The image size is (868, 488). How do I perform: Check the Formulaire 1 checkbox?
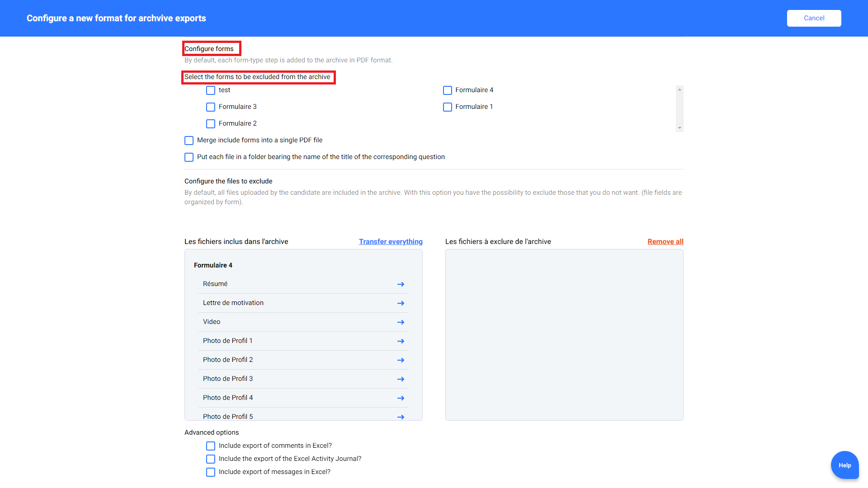pyautogui.click(x=448, y=107)
